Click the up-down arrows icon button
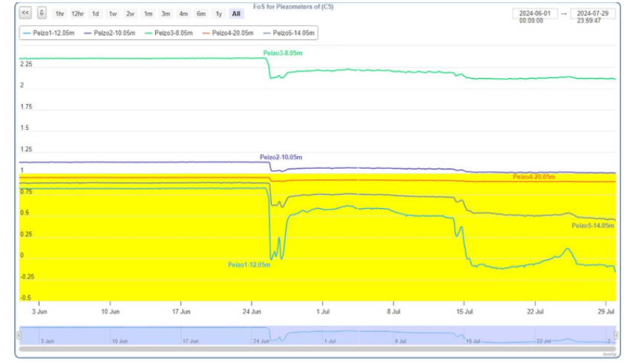 point(42,13)
